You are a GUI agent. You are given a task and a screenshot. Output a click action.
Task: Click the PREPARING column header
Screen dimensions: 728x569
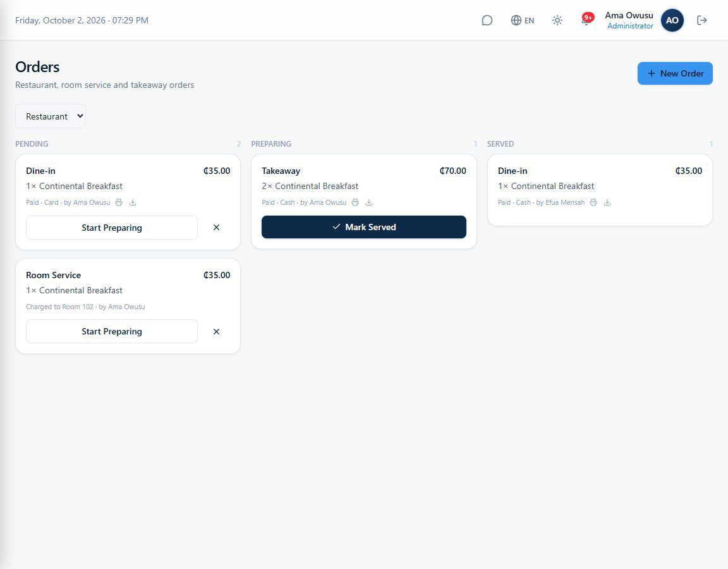(x=271, y=144)
